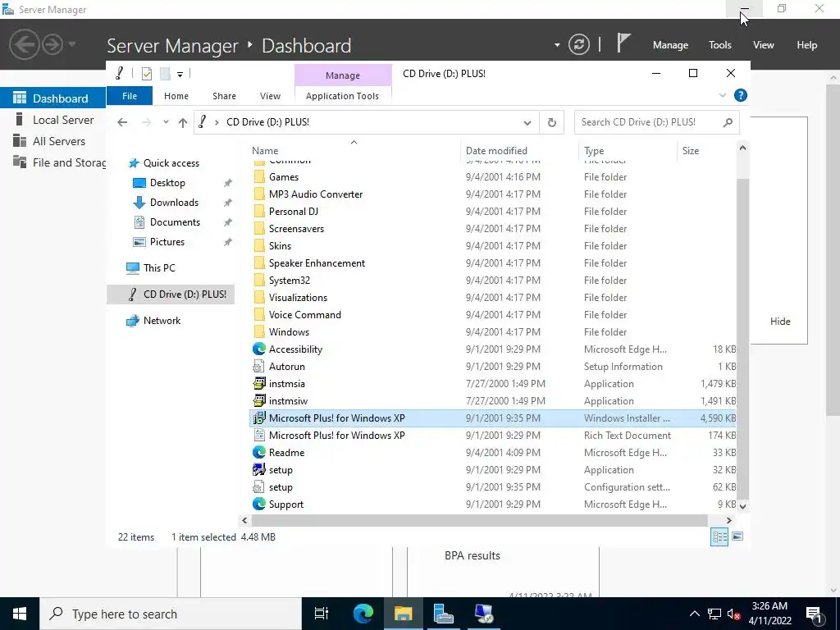Open the Server Manager View menu
This screenshot has width=840, height=630.
click(764, 45)
